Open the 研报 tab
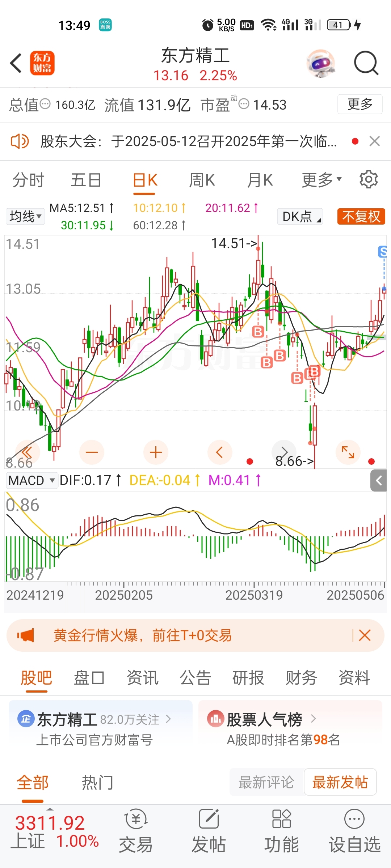 248,678
